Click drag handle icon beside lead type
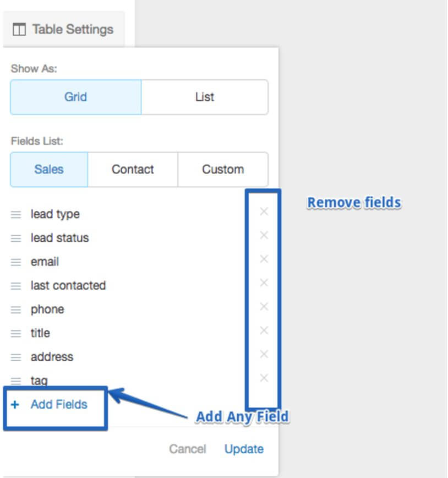The width and height of the screenshot is (448, 478). [x=16, y=214]
